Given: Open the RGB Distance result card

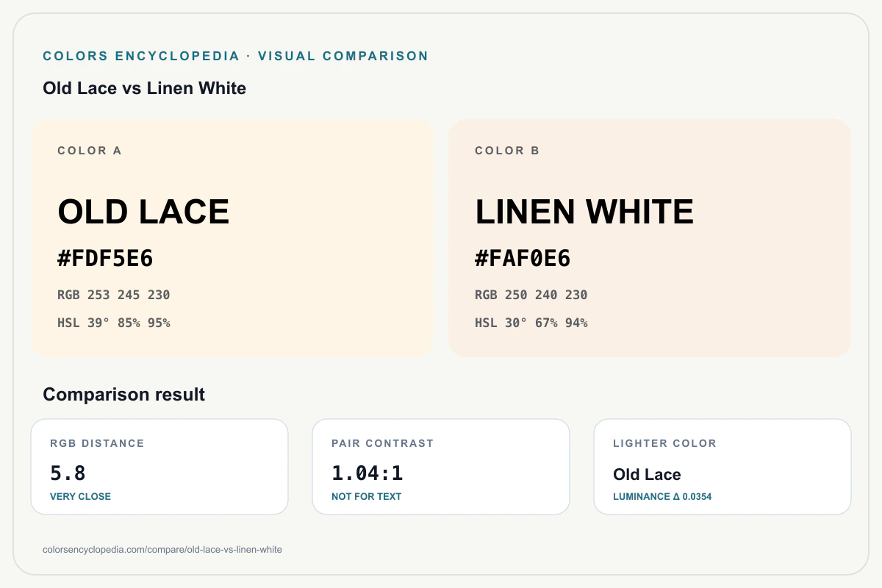Looking at the screenshot, I should [x=159, y=467].
